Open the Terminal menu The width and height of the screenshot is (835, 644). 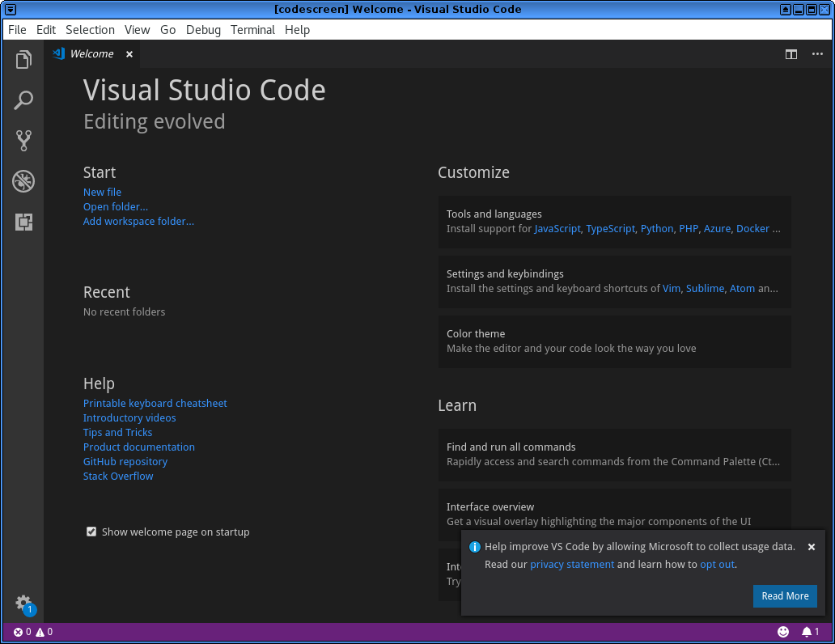coord(252,29)
